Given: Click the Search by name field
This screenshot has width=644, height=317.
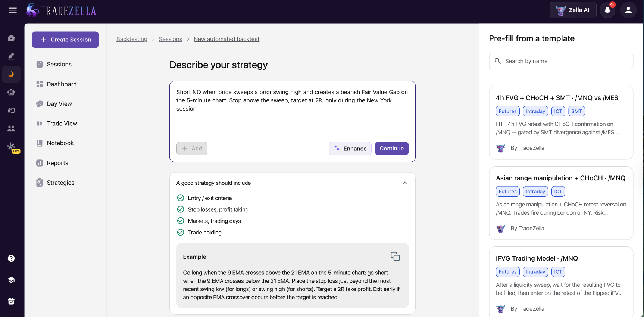Looking at the screenshot, I should pyautogui.click(x=561, y=61).
